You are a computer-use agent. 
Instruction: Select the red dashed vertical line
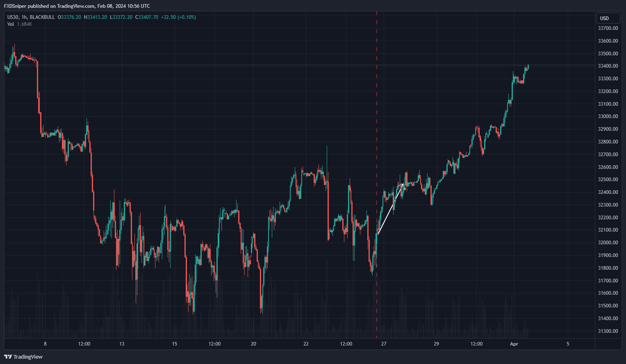[x=377, y=123]
